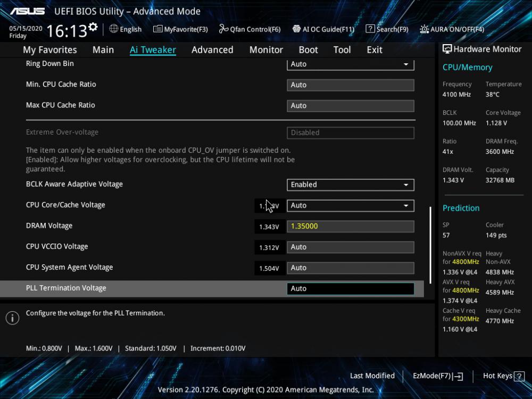Click Max CPU Cache Ratio field
The image size is (532, 399).
click(351, 105)
